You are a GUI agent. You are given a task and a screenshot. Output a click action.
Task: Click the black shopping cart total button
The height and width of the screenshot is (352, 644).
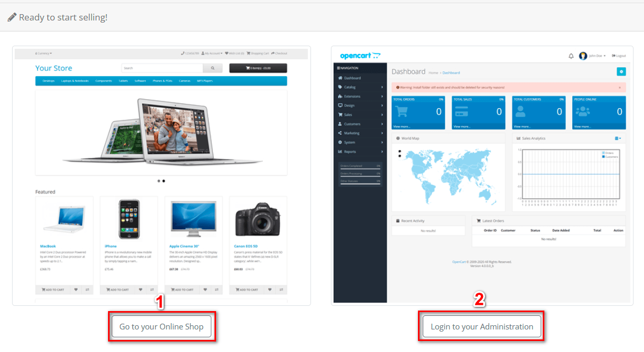click(x=258, y=68)
